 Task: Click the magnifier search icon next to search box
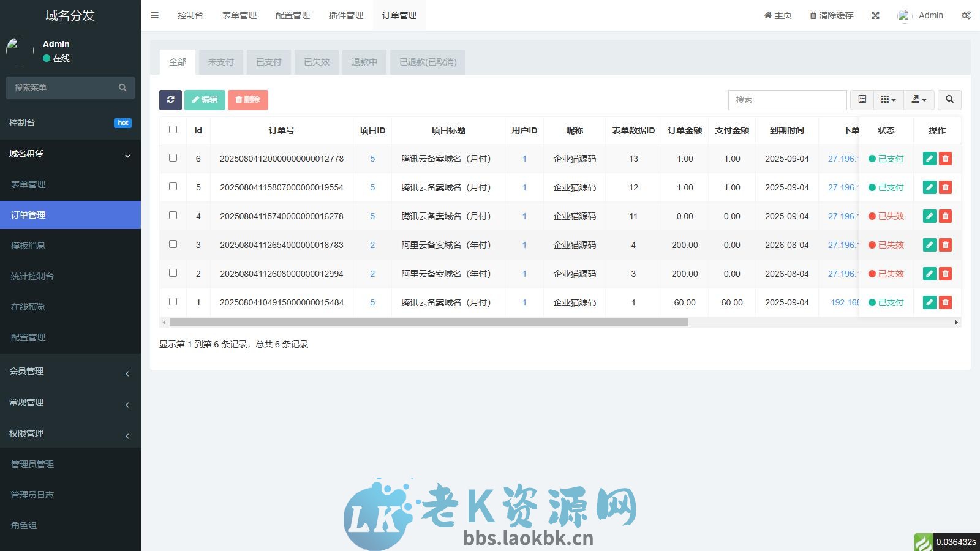click(949, 99)
